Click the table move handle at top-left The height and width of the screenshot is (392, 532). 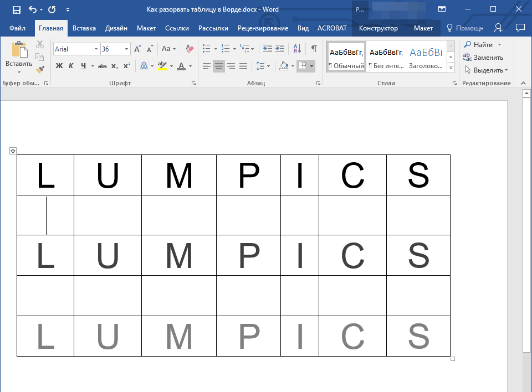pos(13,151)
